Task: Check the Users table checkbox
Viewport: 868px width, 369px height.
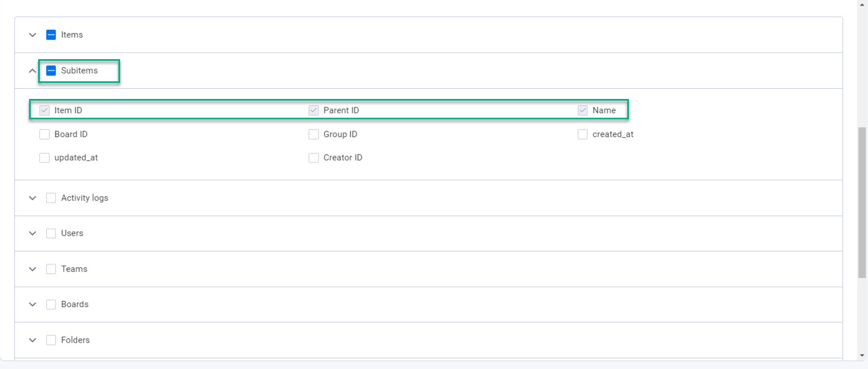Action: point(51,234)
